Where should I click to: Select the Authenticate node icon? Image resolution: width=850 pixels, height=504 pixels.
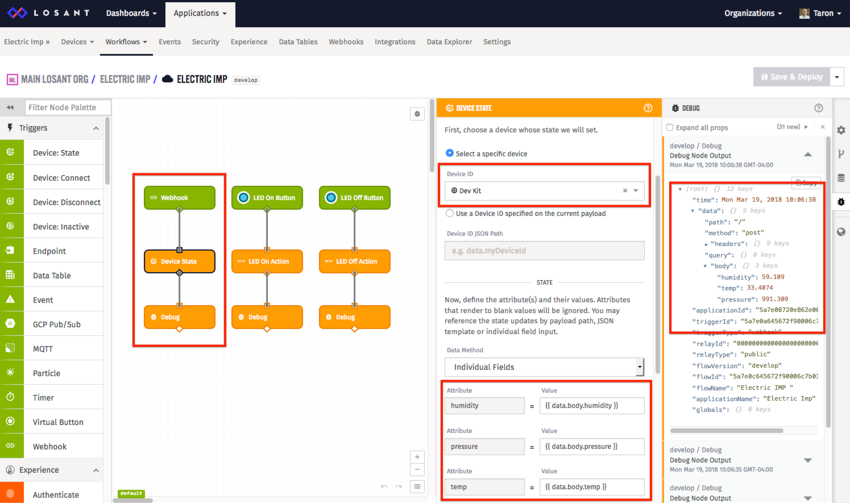pyautogui.click(x=11, y=494)
